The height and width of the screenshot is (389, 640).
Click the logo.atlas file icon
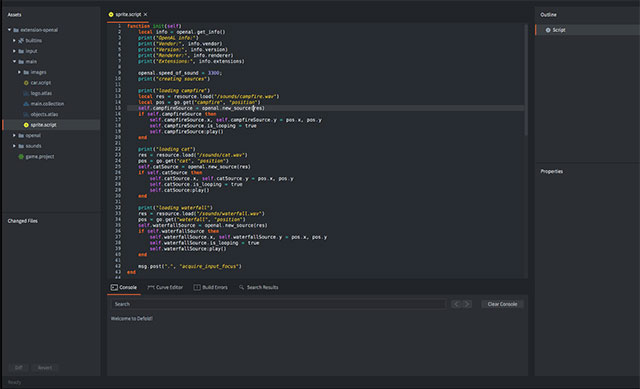26,93
